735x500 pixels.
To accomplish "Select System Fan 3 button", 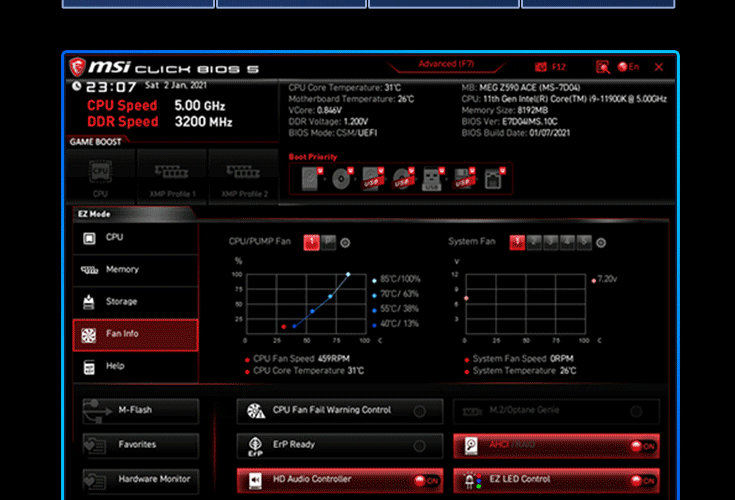I will (550, 242).
